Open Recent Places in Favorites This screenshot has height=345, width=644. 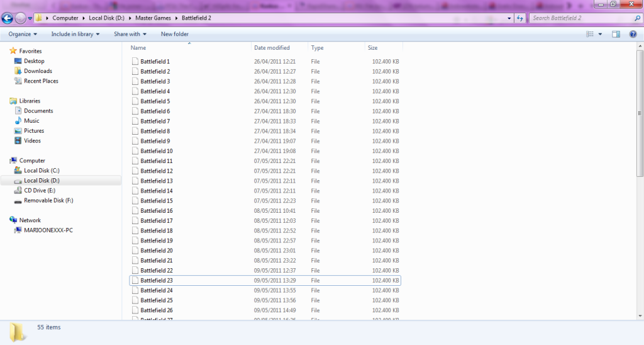41,81
